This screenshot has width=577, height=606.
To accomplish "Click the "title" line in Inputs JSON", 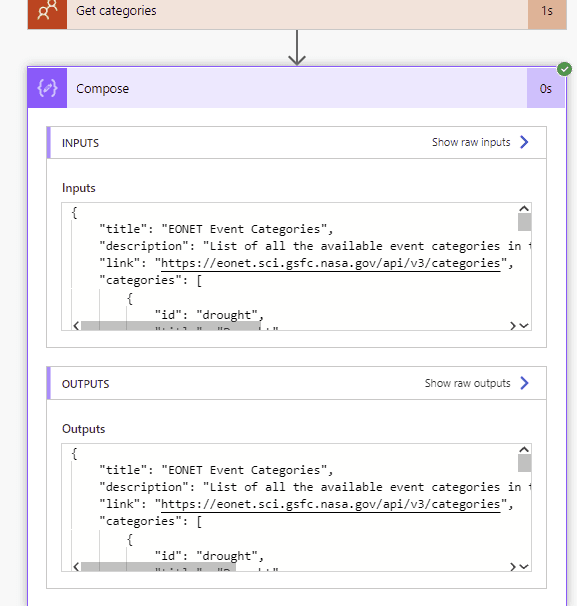I will [x=216, y=229].
